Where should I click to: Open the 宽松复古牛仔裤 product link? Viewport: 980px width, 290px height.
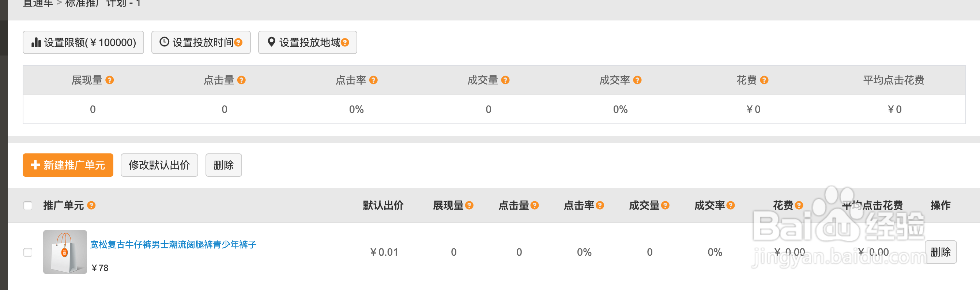pyautogui.click(x=174, y=245)
